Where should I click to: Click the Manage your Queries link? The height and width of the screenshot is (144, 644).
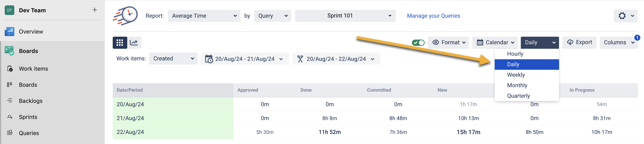[x=433, y=16]
